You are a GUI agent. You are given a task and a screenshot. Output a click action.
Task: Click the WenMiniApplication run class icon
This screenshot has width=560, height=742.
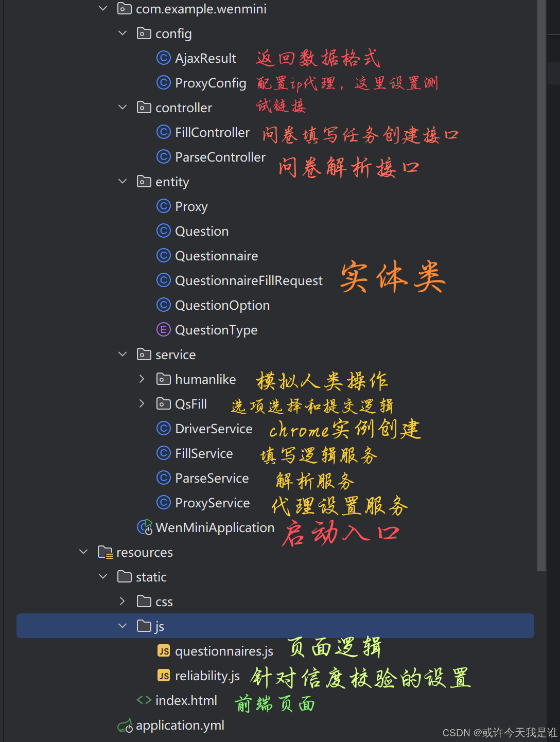[x=145, y=527]
